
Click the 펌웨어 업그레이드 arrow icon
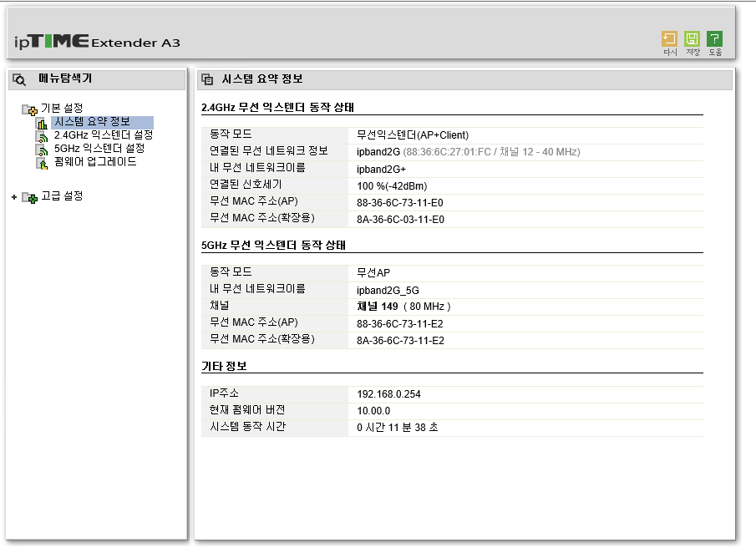[42, 164]
